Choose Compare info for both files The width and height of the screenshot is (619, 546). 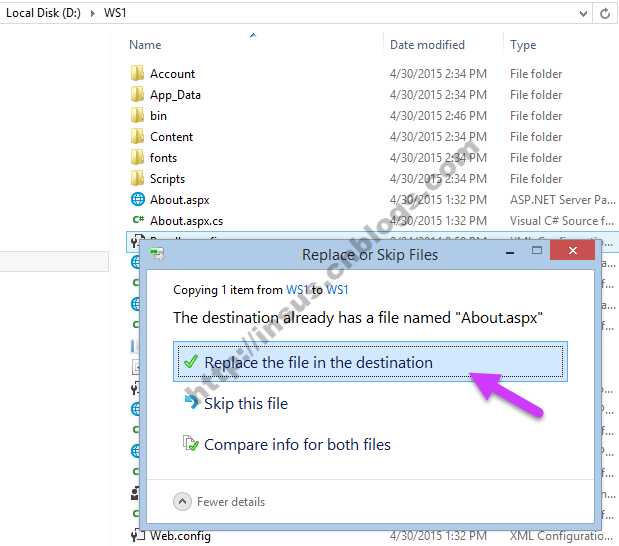[x=297, y=445]
